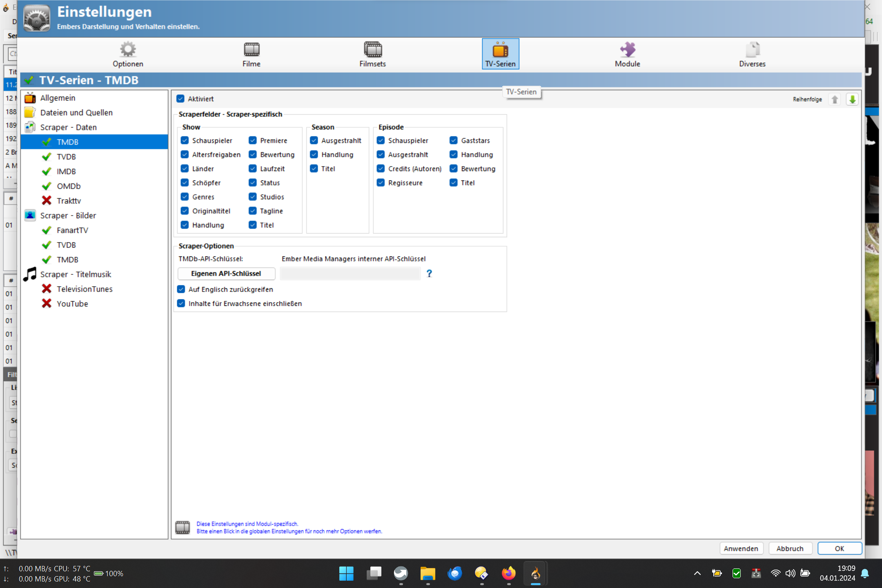Click the Anwenden button
This screenshot has height=588, width=882.
click(741, 548)
